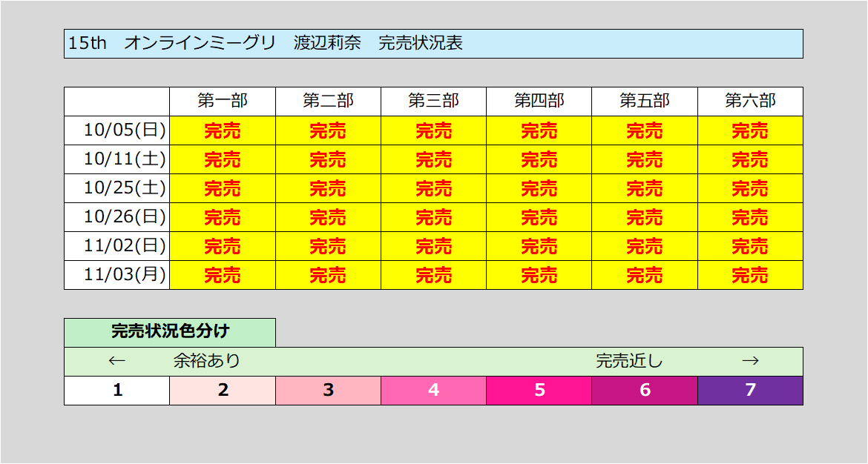Screen dimensions: 868x464
Task: Select 完売 cell for 10/05(日) 第六部
Action: (750, 130)
